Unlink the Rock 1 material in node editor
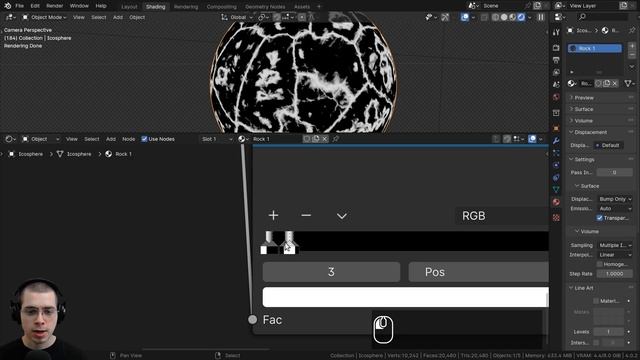This screenshot has height=360, width=640. [x=324, y=139]
